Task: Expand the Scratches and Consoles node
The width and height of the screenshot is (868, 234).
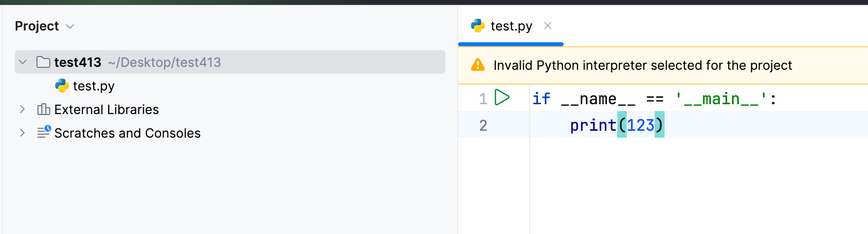Action: pos(23,133)
